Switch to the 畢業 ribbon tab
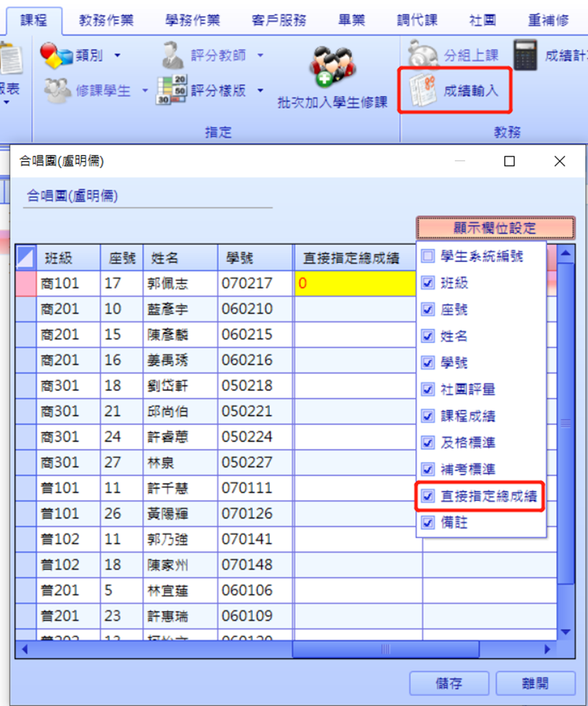Image resolution: width=588 pixels, height=706 pixels. [x=351, y=20]
